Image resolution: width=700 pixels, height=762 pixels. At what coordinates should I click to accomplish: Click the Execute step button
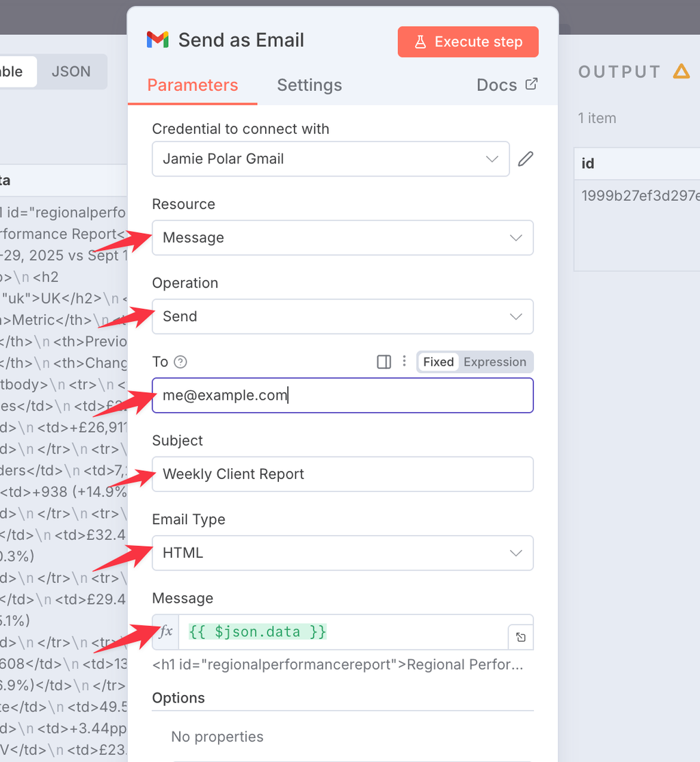coord(468,42)
